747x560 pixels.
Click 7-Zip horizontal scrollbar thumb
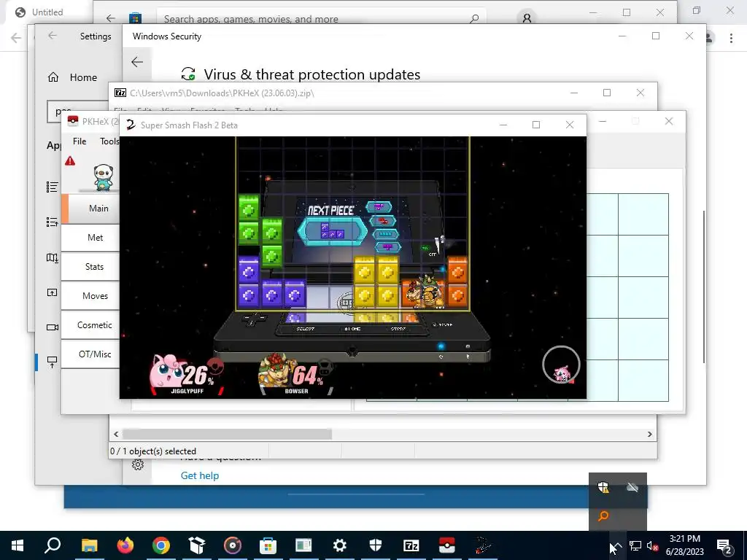[228, 434]
